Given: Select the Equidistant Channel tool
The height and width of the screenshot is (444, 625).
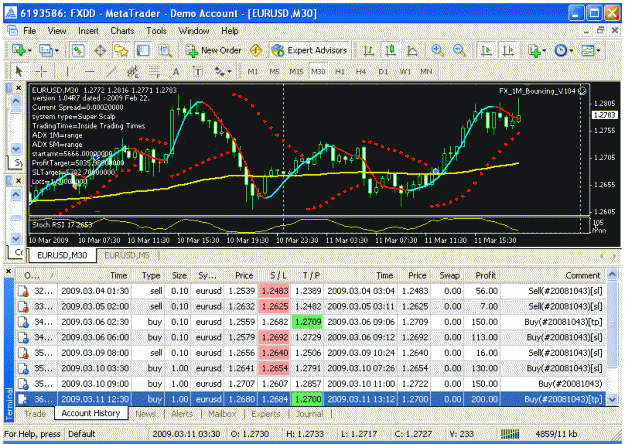Looking at the screenshot, I should pyautogui.click(x=132, y=72).
